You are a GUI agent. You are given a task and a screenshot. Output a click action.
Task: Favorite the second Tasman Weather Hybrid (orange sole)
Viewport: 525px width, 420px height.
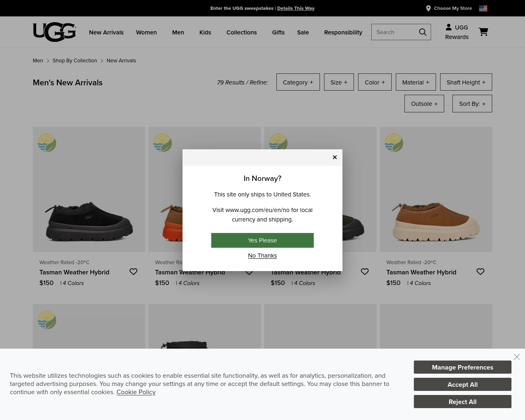pos(249,272)
